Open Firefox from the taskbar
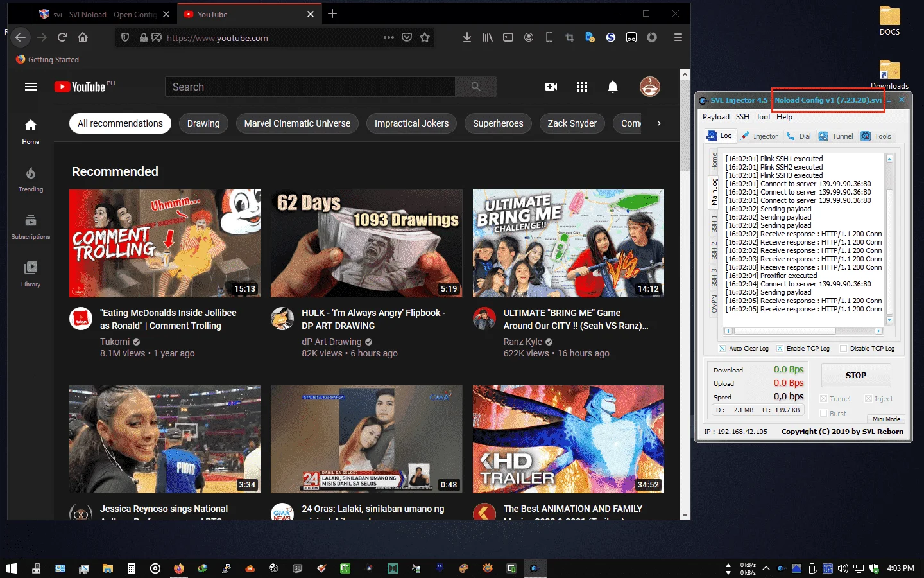924x578 pixels. [178, 568]
